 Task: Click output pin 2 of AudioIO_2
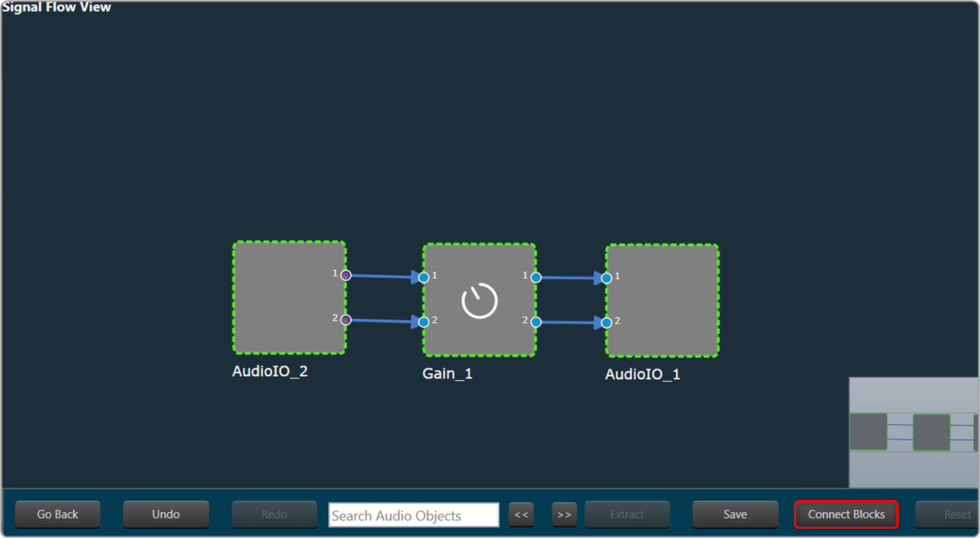tap(346, 320)
